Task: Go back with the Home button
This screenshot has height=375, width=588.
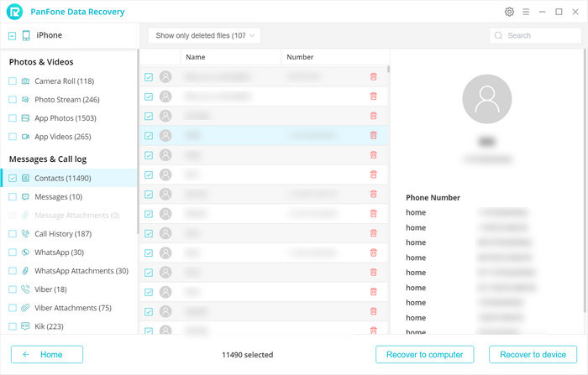Action: tap(47, 354)
